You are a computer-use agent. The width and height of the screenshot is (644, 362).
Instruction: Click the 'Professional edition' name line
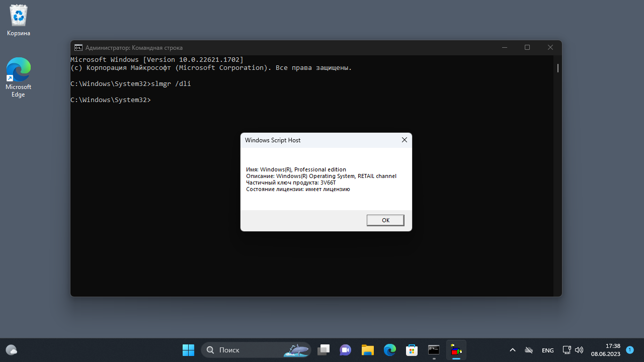(x=296, y=169)
